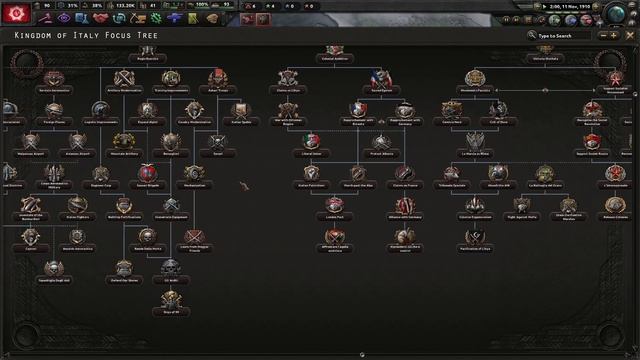Zoom in the focus tree with plus
The width and height of the screenshot is (640, 360).
pos(613,36)
